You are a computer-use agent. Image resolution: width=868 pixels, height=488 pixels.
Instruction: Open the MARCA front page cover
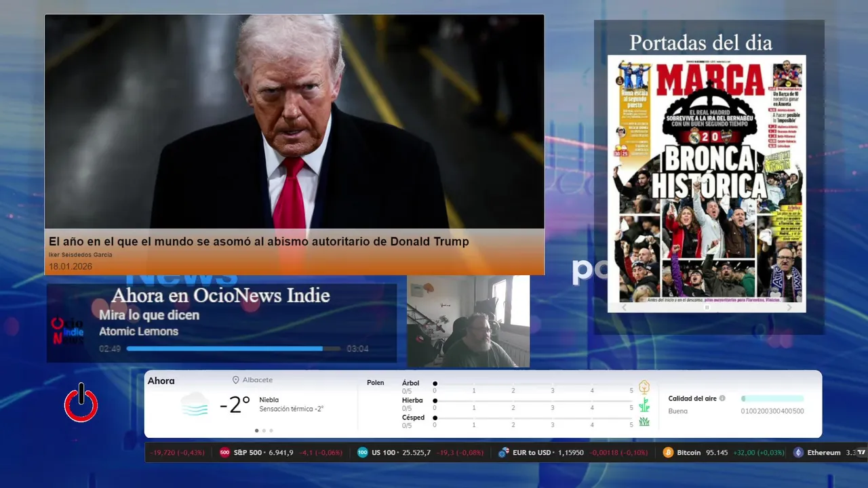pyautogui.click(x=707, y=179)
